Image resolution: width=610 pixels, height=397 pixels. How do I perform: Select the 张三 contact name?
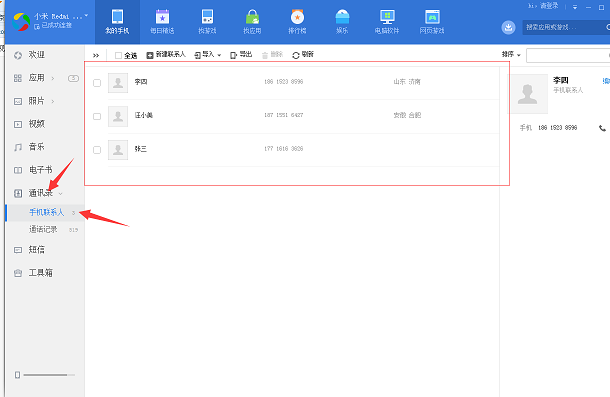141,149
